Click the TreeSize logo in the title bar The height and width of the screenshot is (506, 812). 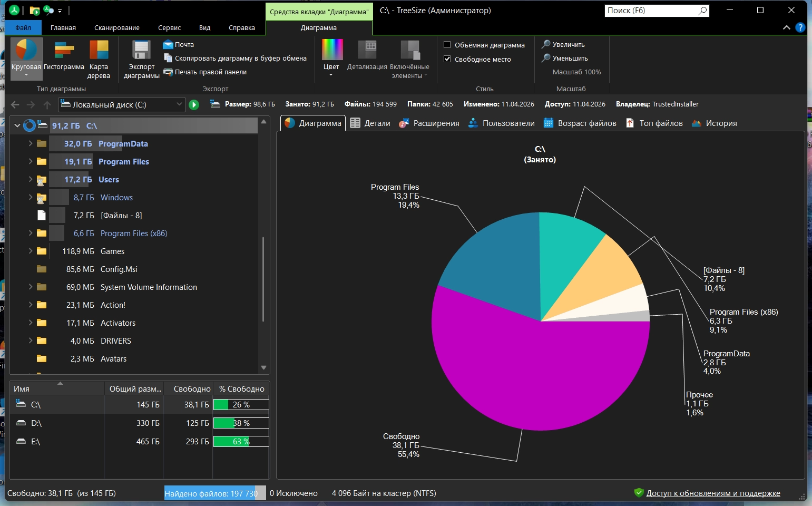(14, 10)
